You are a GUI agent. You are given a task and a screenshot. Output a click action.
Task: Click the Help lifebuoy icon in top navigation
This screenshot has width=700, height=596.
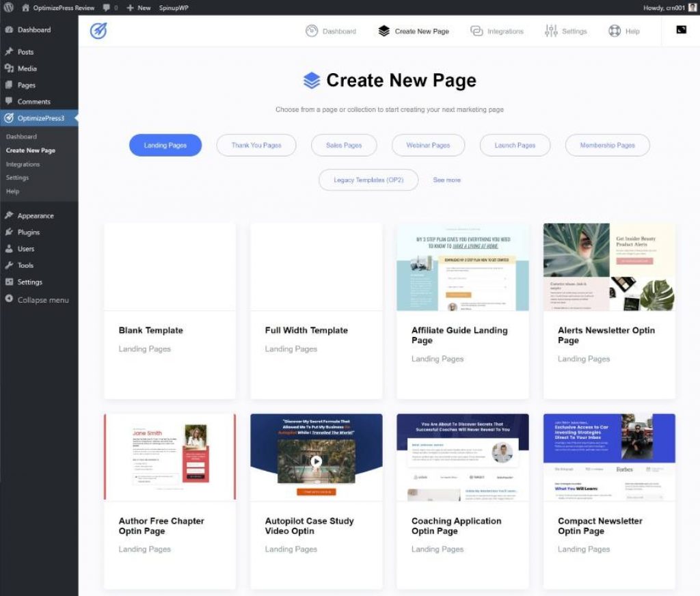coord(615,31)
